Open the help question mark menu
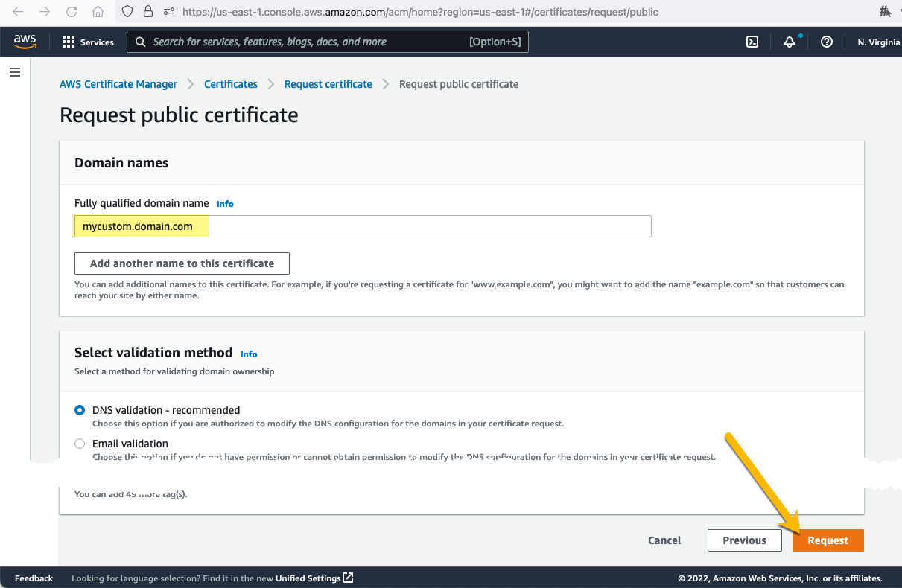 [x=827, y=42]
